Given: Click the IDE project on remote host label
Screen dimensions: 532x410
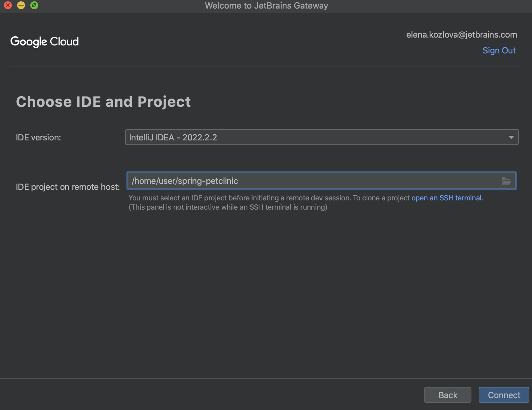Looking at the screenshot, I should coord(68,187).
